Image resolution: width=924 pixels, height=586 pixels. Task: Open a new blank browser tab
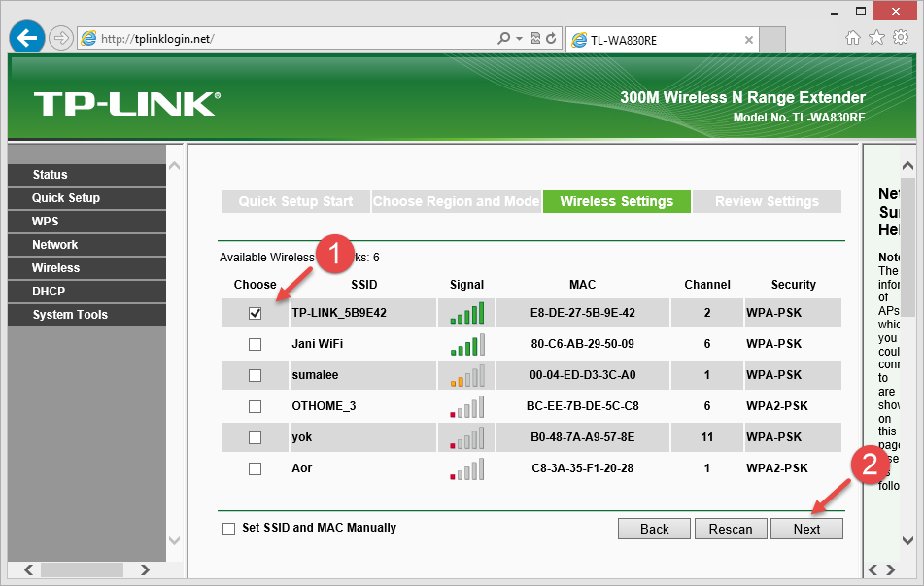(772, 40)
